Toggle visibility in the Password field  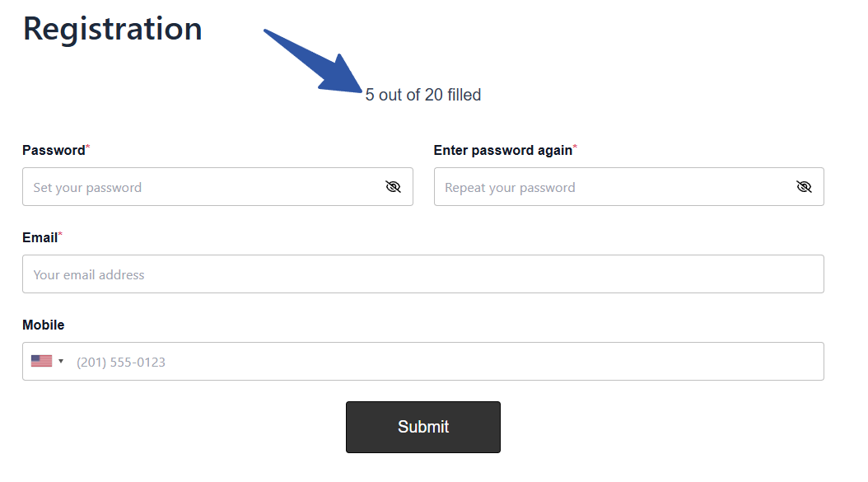(393, 187)
